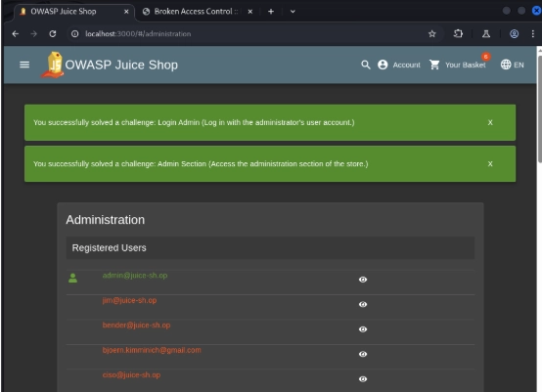Click the ciso@juice-sh.op email text

[131, 375]
